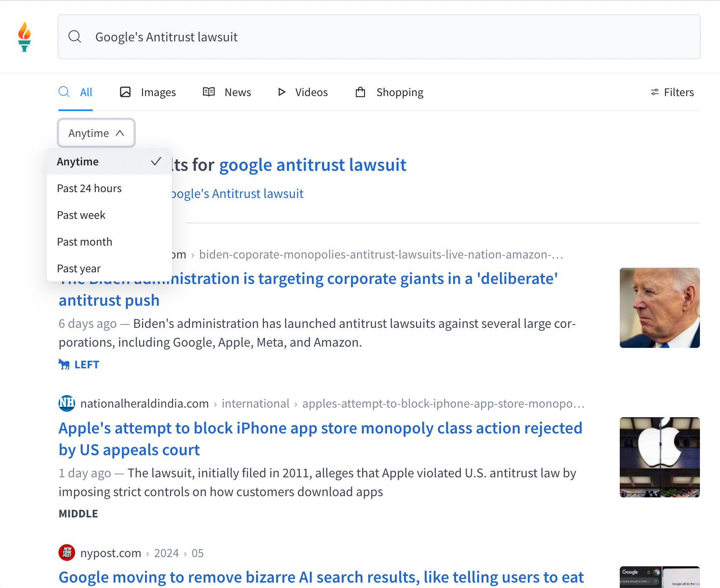Select Past week option

(109, 215)
